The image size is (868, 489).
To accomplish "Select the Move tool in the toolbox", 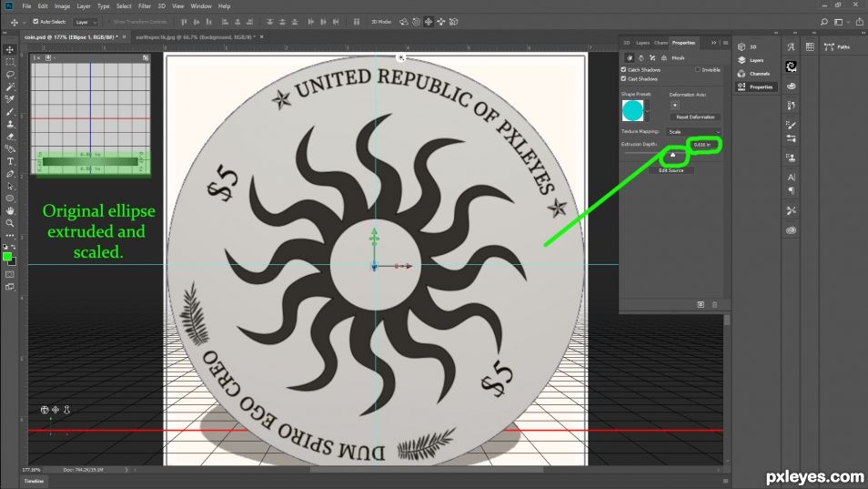I will coord(10,49).
